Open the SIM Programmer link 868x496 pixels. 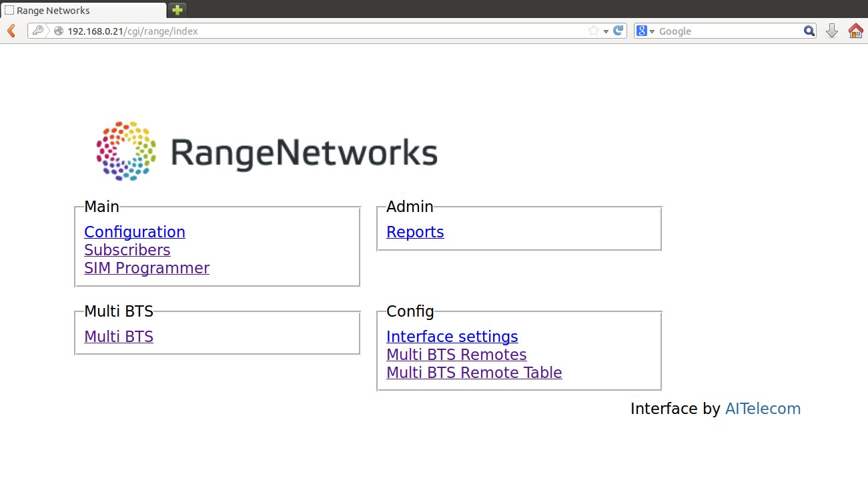pyautogui.click(x=146, y=268)
